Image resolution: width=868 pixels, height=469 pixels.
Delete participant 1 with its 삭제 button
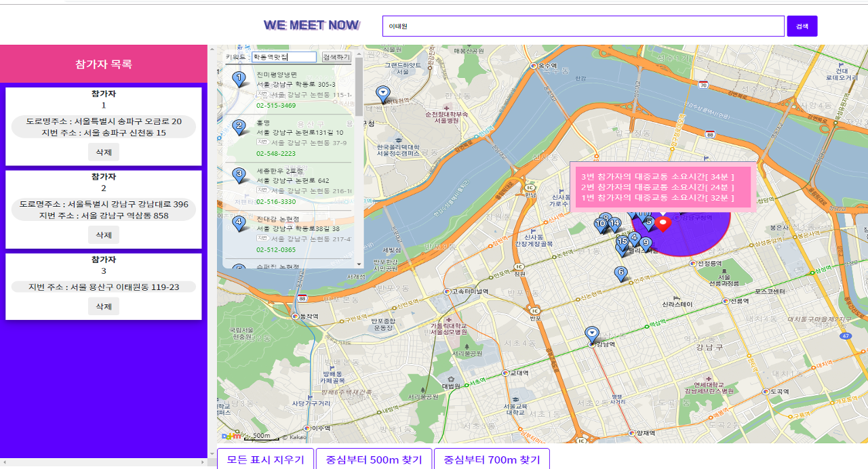coord(104,152)
